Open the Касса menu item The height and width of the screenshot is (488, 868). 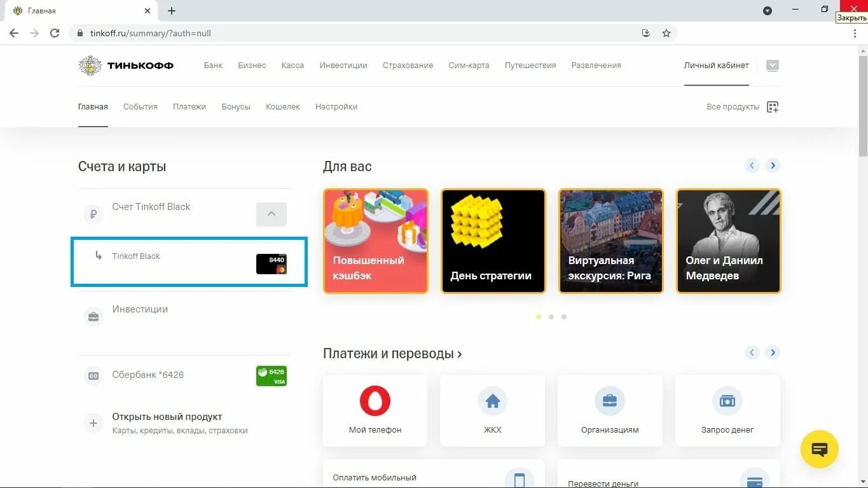(293, 66)
